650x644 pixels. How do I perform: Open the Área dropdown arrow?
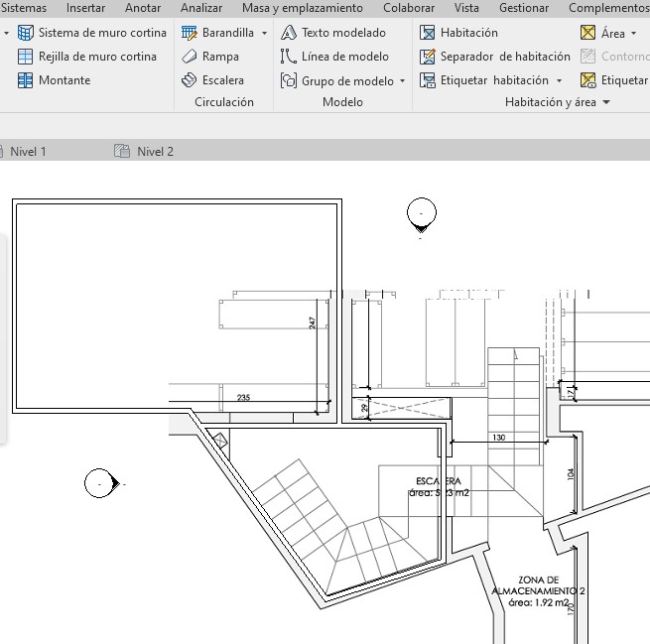(634, 34)
